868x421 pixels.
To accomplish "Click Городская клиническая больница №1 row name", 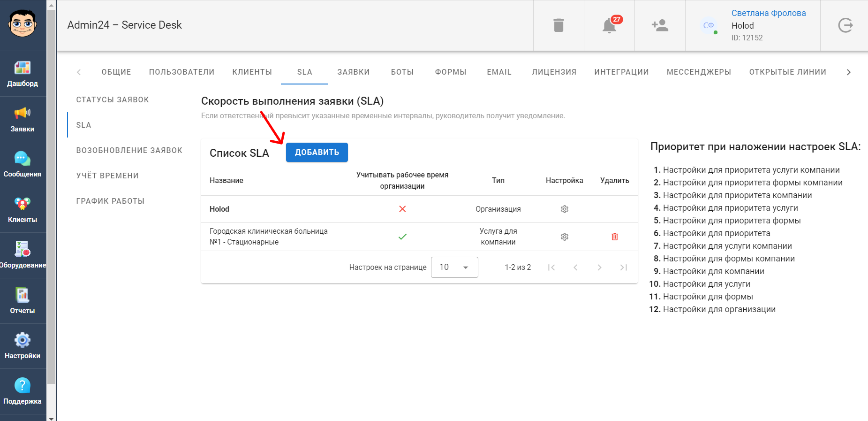I will pyautogui.click(x=269, y=237).
